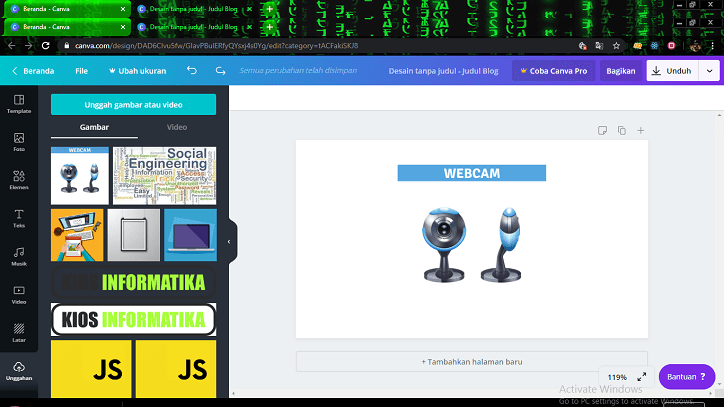The height and width of the screenshot is (407, 724).
Task: Edit the design title Desain tanpa judul
Action: pos(443,71)
